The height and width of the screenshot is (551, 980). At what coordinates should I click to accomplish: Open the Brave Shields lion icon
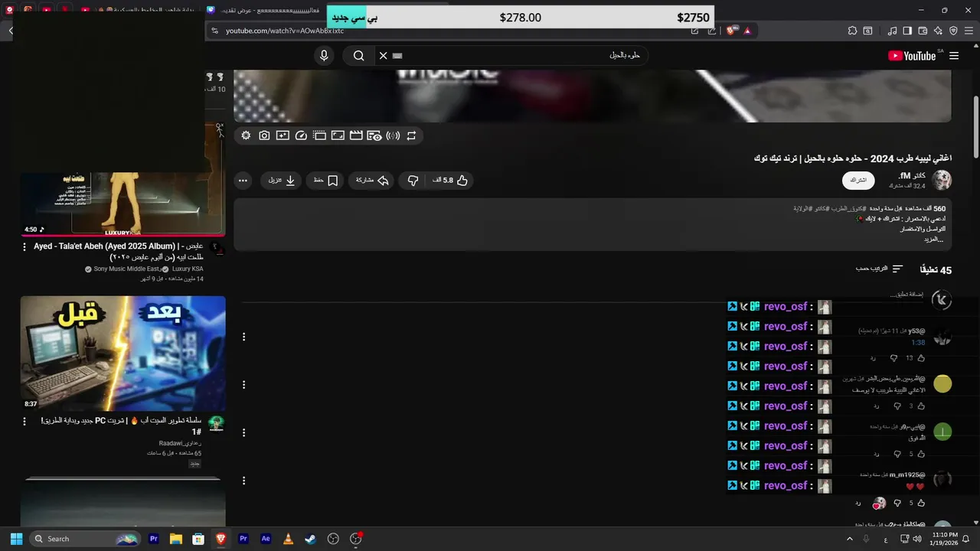732,31
